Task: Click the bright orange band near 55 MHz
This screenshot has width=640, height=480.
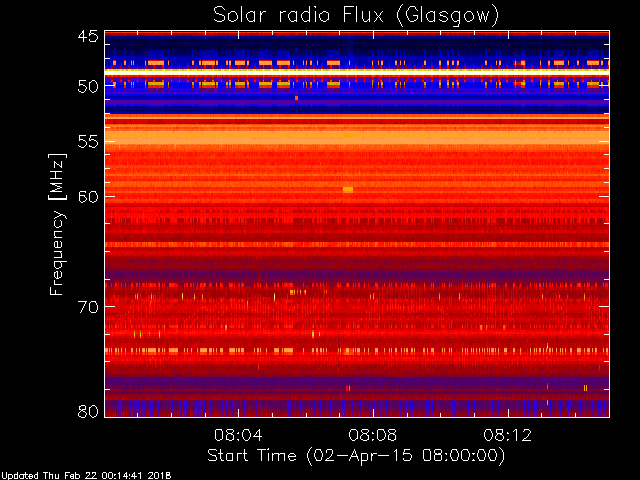Action: tap(357, 137)
